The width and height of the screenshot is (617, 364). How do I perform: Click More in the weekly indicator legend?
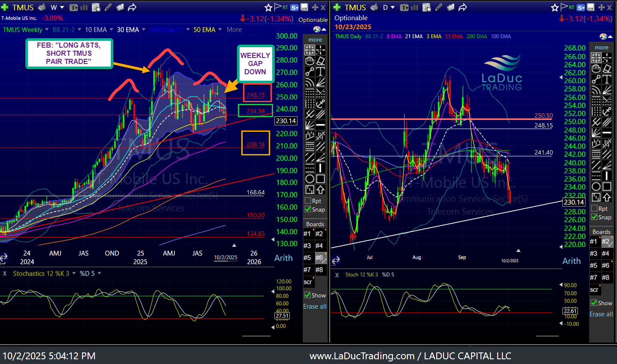[234, 30]
